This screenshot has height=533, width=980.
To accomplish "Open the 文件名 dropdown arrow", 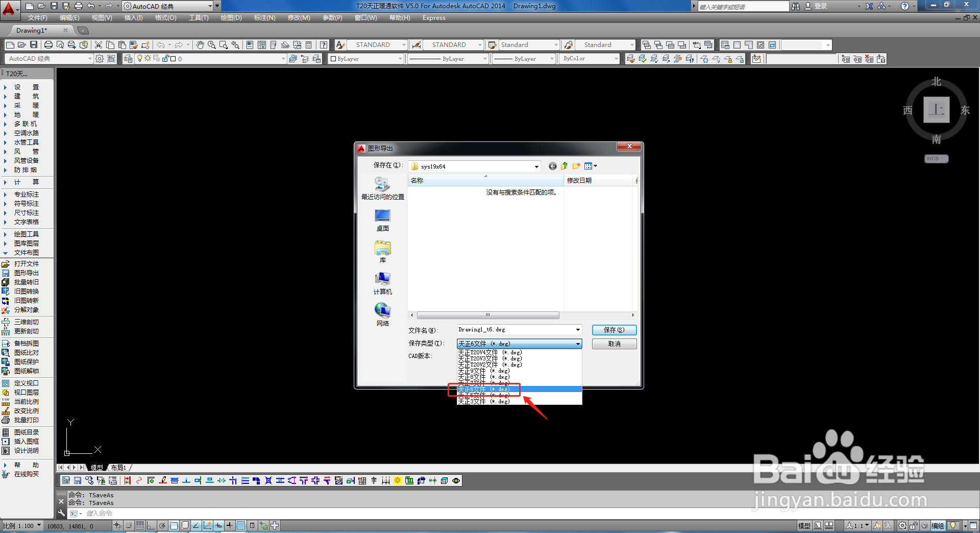I will [578, 330].
